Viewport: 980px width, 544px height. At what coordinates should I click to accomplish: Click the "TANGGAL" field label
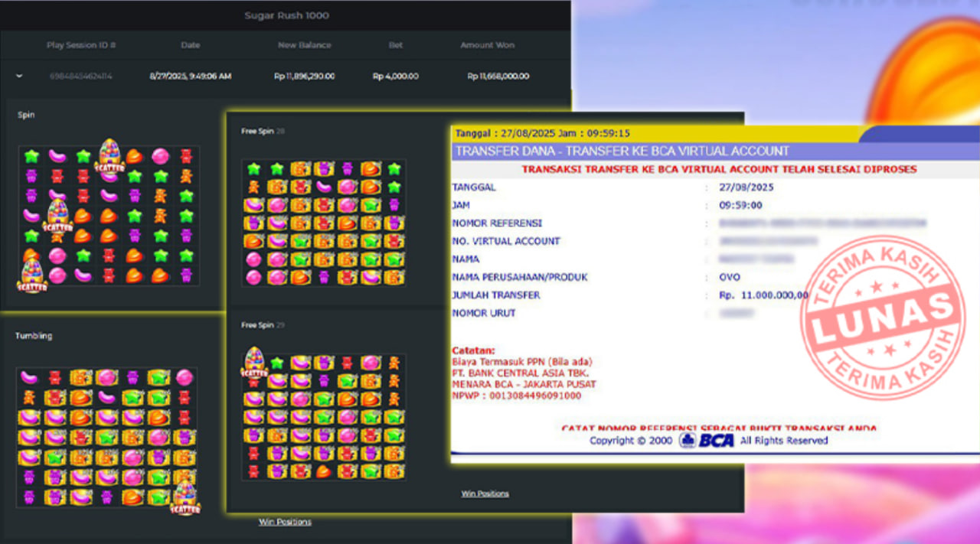click(474, 187)
